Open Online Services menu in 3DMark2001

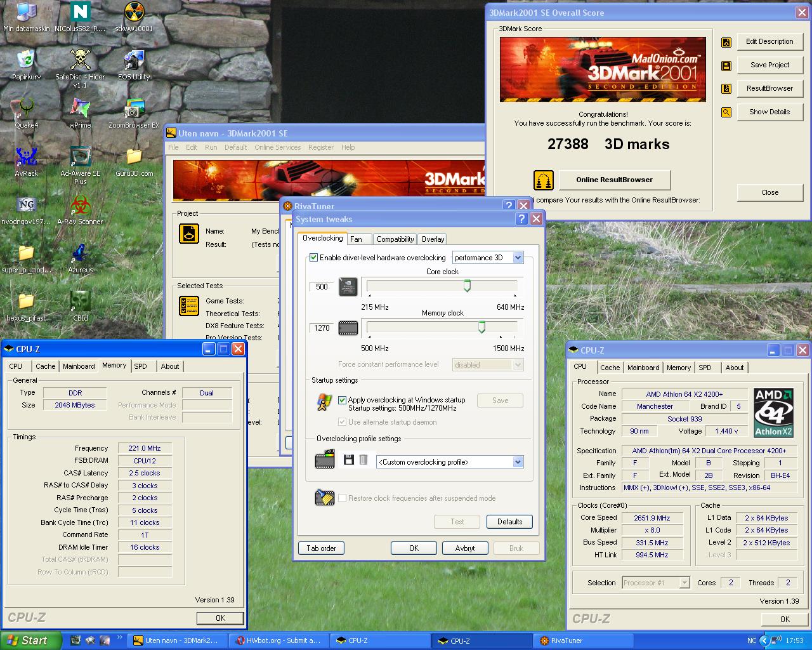278,147
